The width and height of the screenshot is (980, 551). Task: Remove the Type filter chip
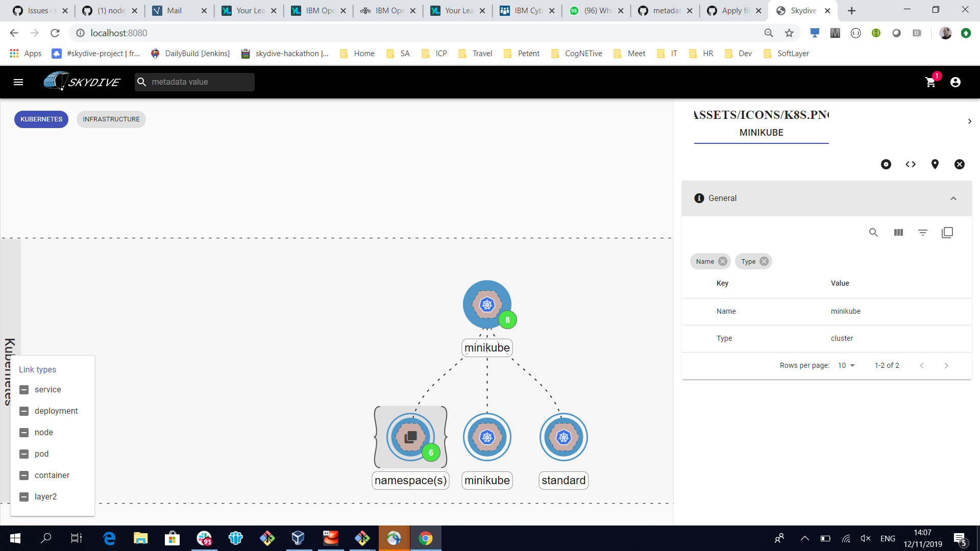click(x=763, y=261)
